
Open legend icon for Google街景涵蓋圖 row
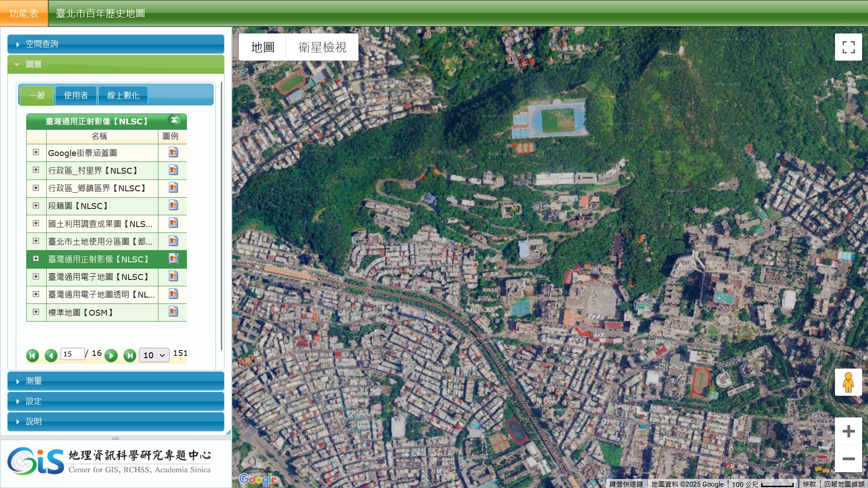pos(173,152)
